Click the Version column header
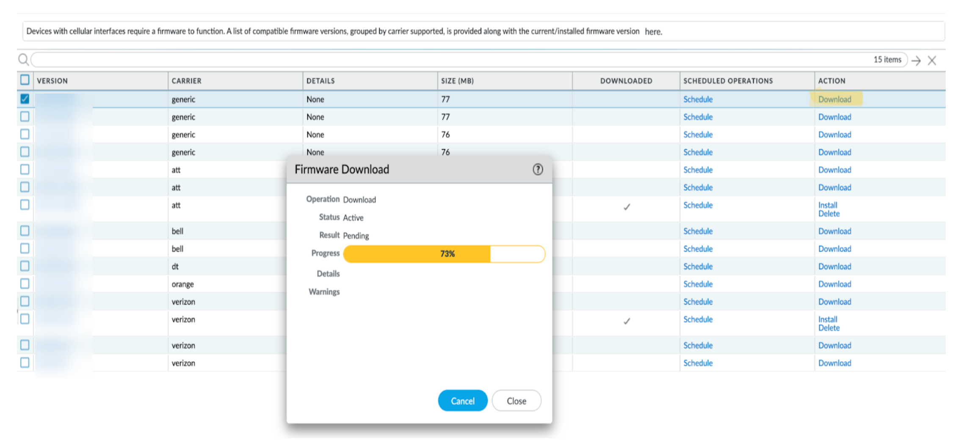980x440 pixels. coord(52,81)
